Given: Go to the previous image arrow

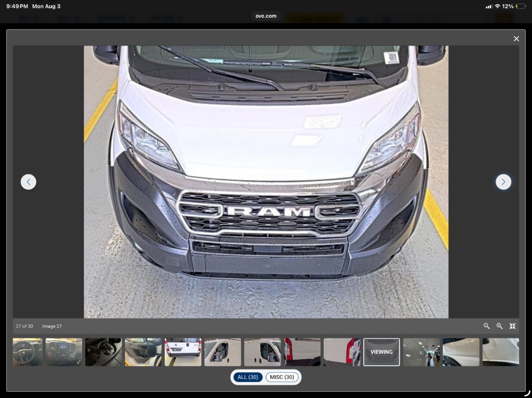Looking at the screenshot, I should (29, 182).
